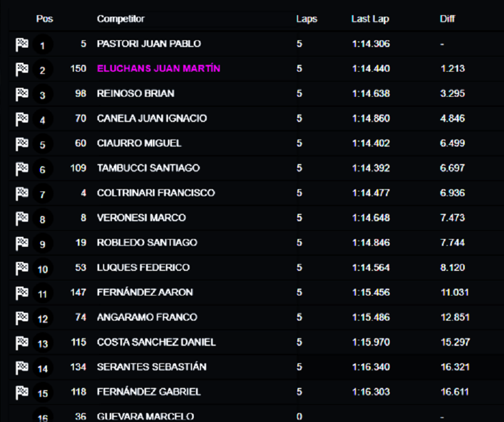Click the position 1 circle badge
This screenshot has width=504, height=422.
[43, 45]
